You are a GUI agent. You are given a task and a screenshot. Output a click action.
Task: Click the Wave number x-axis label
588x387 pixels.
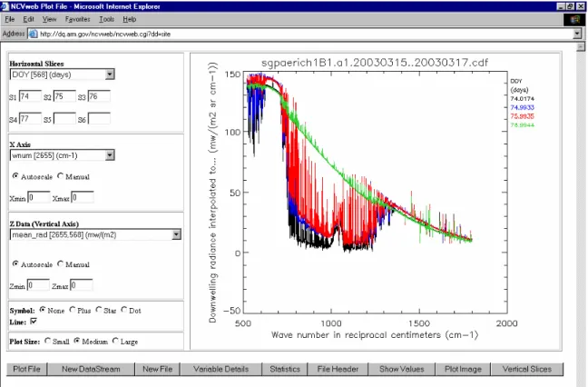point(375,335)
